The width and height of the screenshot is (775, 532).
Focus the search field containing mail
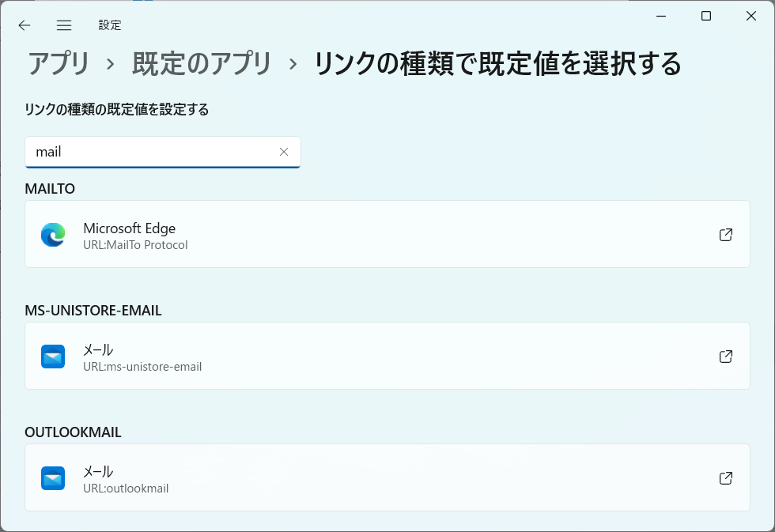pyautogui.click(x=163, y=152)
